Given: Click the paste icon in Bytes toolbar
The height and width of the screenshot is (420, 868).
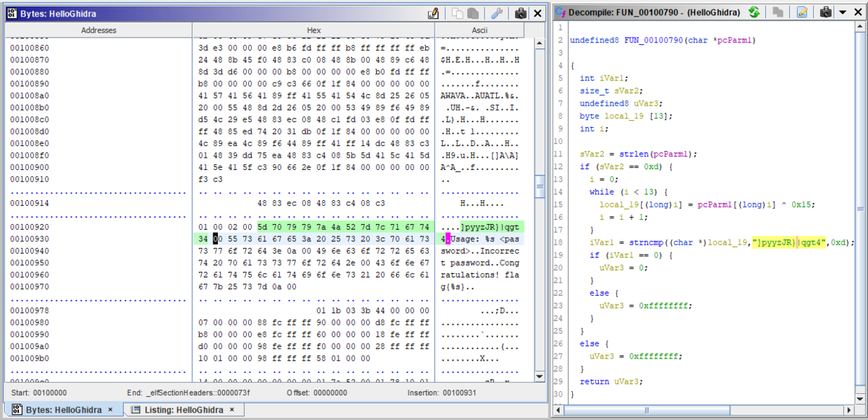Looking at the screenshot, I should coord(473,13).
